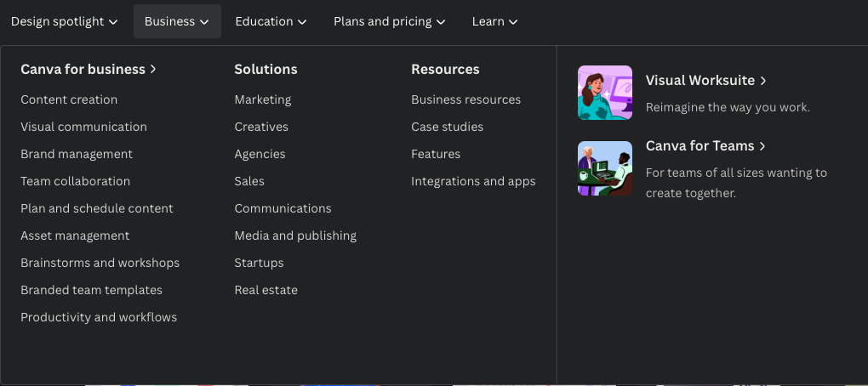The height and width of the screenshot is (386, 868).
Task: Select Asset management
Action: 75,236
